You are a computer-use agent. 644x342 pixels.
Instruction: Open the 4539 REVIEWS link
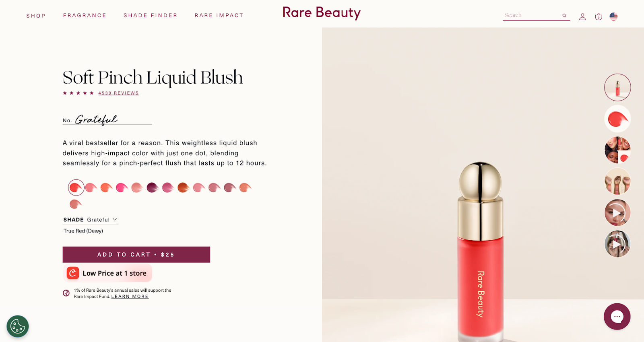pos(118,93)
